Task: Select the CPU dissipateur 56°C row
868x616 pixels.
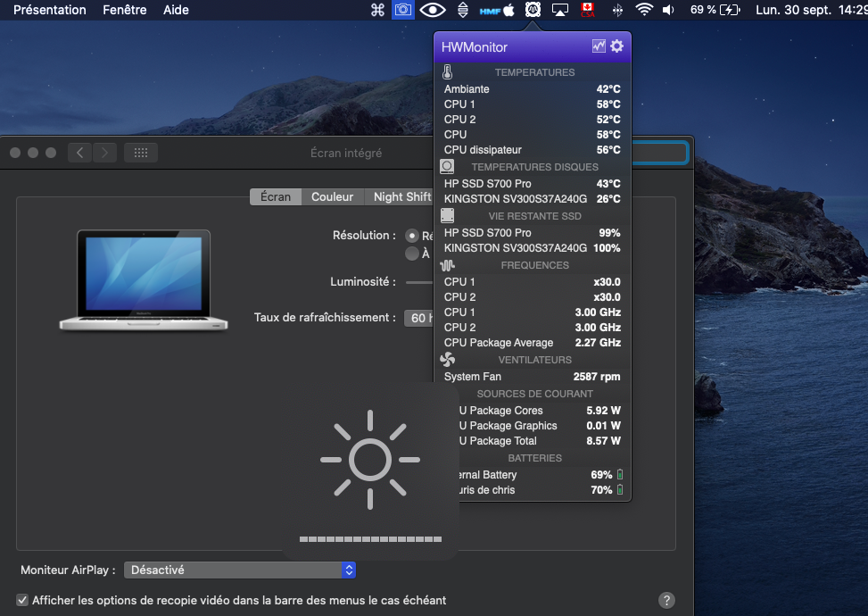Action: (532, 150)
